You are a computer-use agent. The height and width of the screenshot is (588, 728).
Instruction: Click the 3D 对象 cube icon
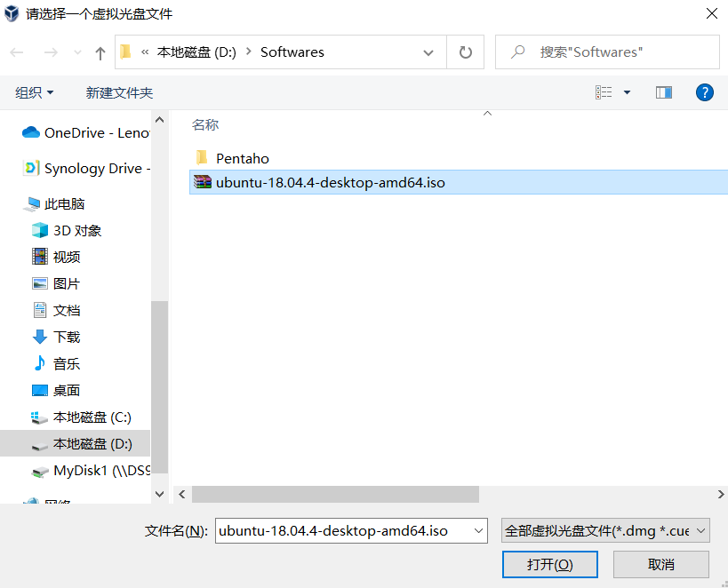click(40, 230)
